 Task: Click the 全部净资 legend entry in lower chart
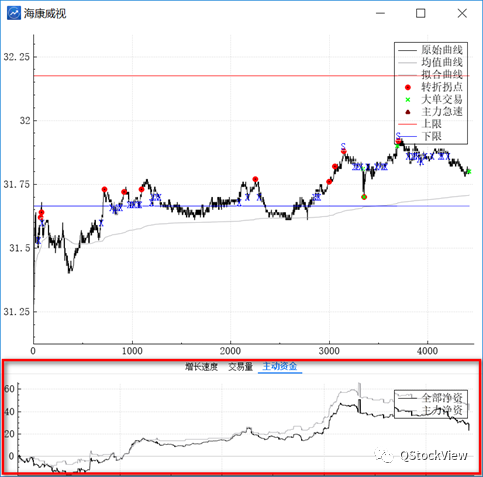pos(430,398)
